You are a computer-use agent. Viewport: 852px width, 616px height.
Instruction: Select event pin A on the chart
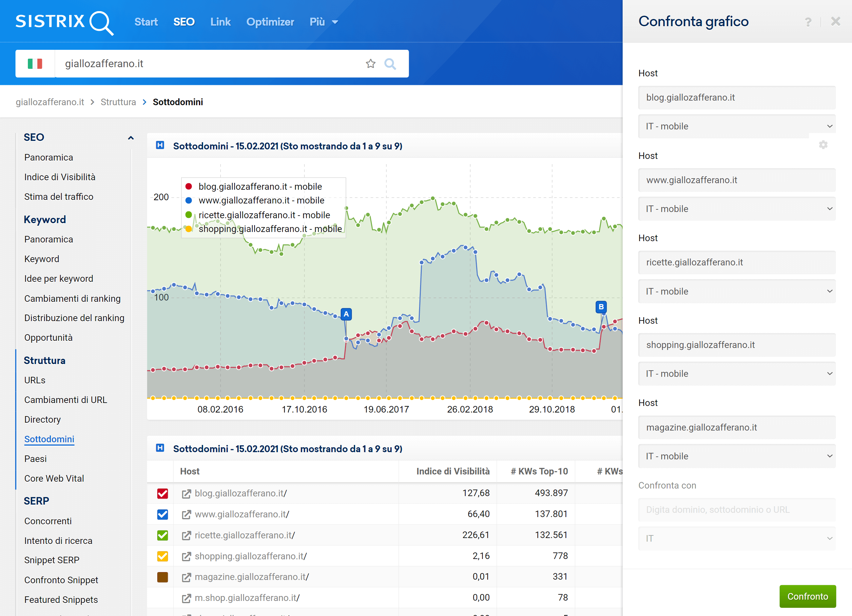(x=346, y=314)
